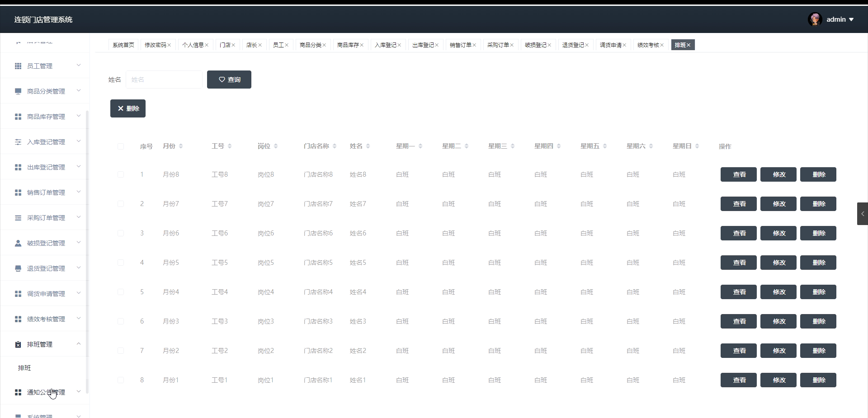Click 修改 on the first table row
Viewport: 868px width, 418px height.
pos(778,174)
